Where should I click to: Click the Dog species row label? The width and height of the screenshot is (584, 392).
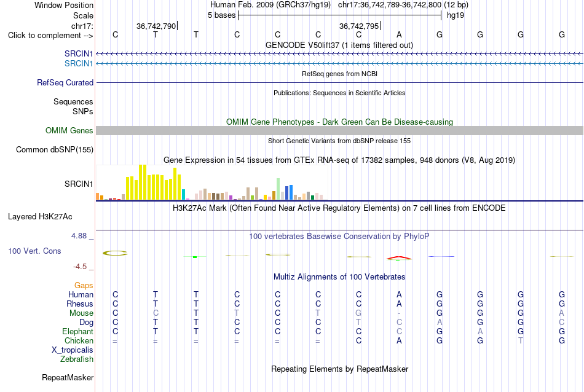pyautogui.click(x=86, y=323)
